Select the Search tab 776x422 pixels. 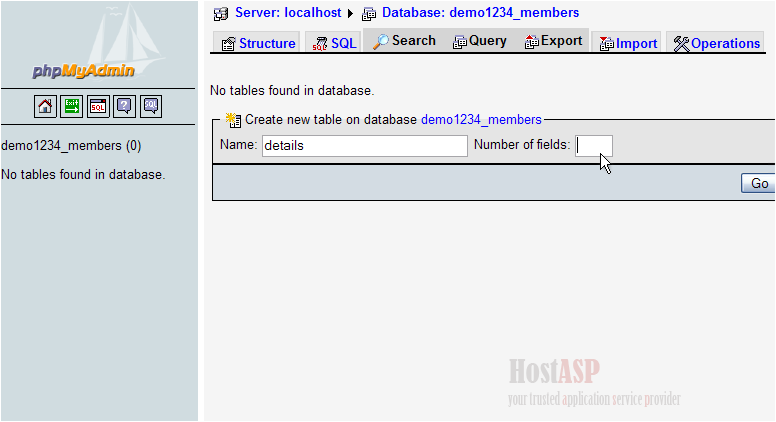pyautogui.click(x=404, y=41)
